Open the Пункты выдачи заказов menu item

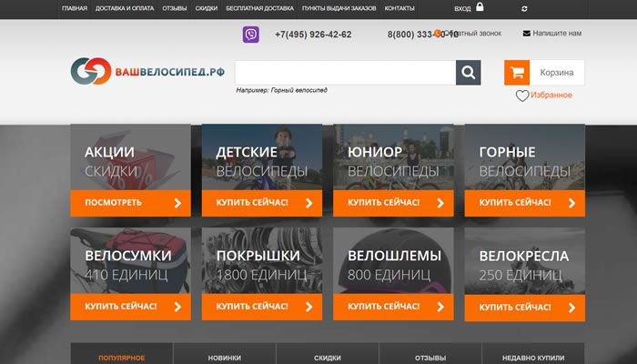tap(338, 8)
